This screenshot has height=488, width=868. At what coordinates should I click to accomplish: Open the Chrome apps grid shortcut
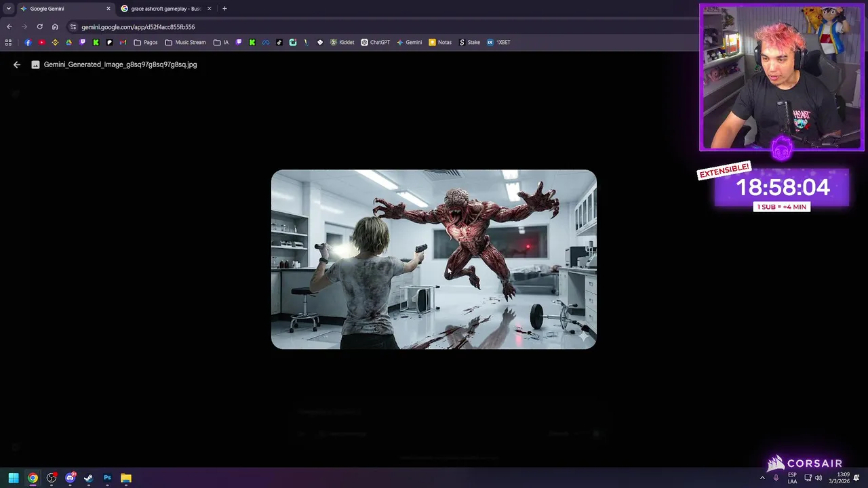(8, 42)
